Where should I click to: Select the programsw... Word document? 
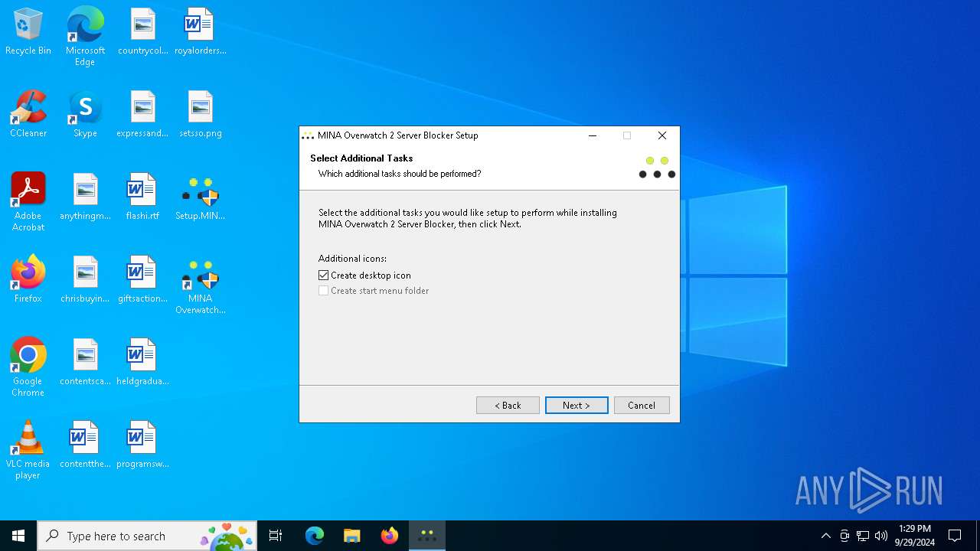pyautogui.click(x=142, y=445)
